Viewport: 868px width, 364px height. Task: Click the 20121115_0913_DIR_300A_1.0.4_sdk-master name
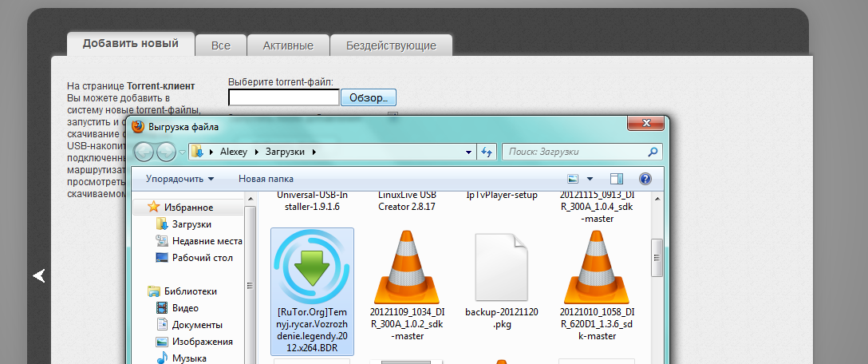[596, 207]
